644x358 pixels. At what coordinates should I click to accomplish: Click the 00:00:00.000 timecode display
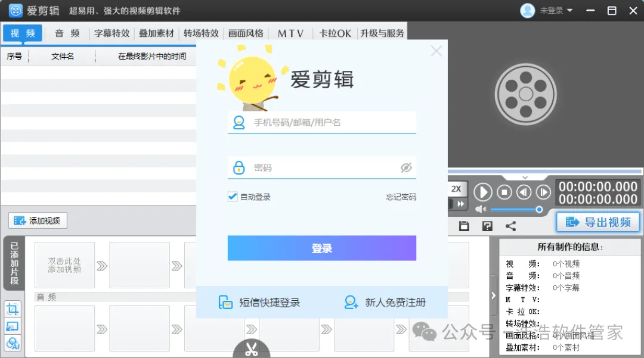598,193
